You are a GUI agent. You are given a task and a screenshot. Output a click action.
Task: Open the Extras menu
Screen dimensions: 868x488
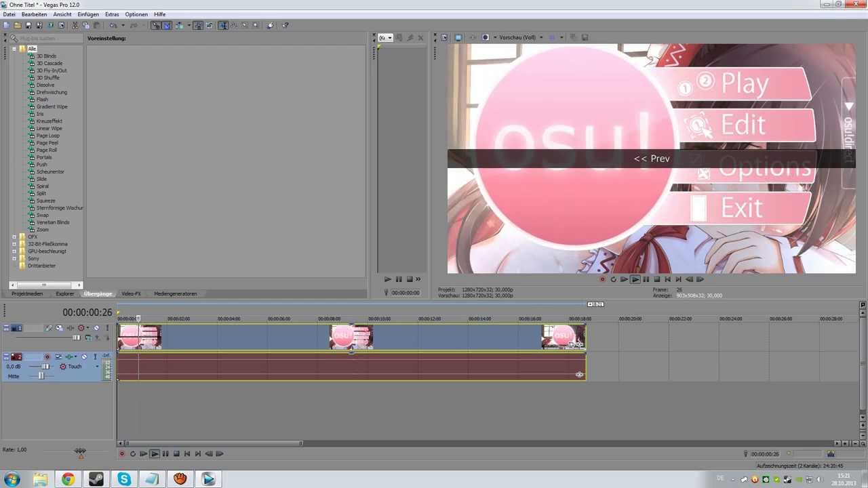click(112, 14)
